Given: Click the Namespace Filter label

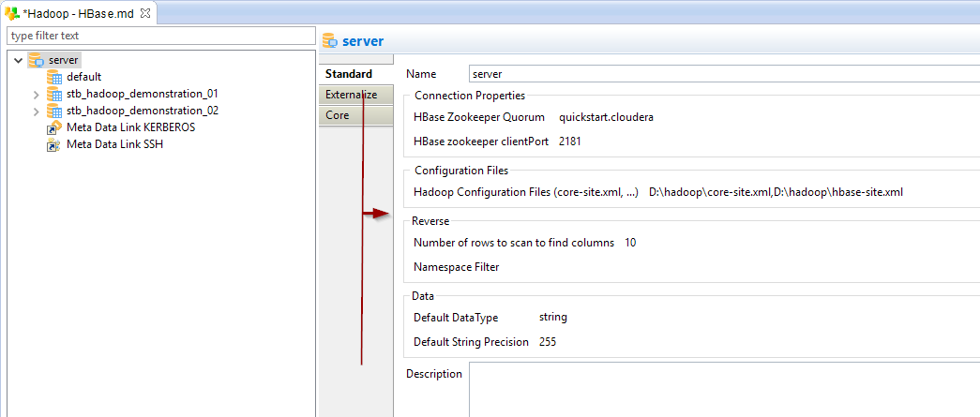Looking at the screenshot, I should tap(457, 267).
